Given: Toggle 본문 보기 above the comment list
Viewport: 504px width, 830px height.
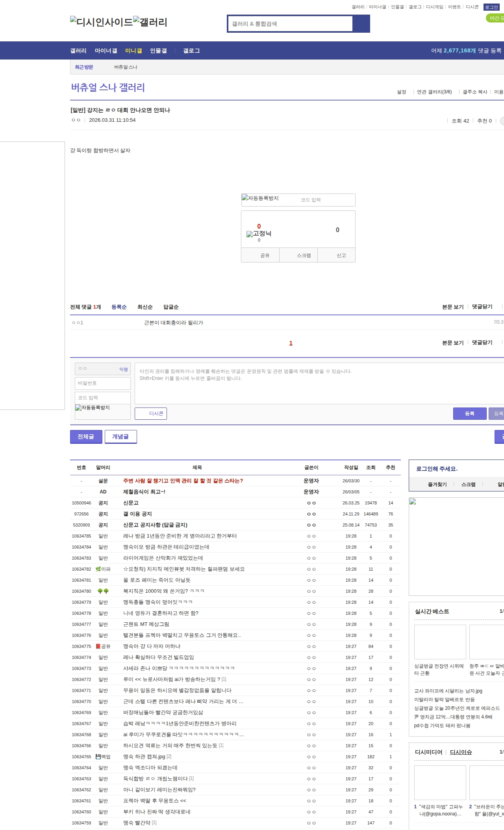Looking at the screenshot, I should pyautogui.click(x=453, y=307).
